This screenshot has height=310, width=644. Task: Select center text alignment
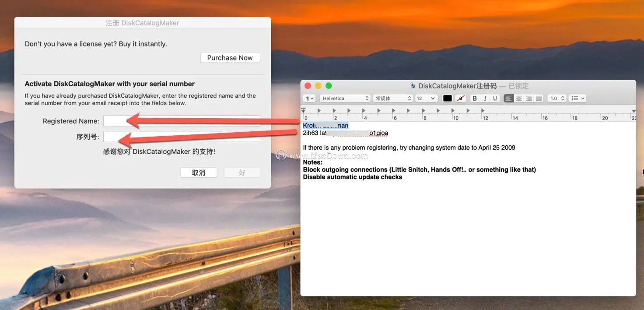pyautogui.click(x=518, y=99)
